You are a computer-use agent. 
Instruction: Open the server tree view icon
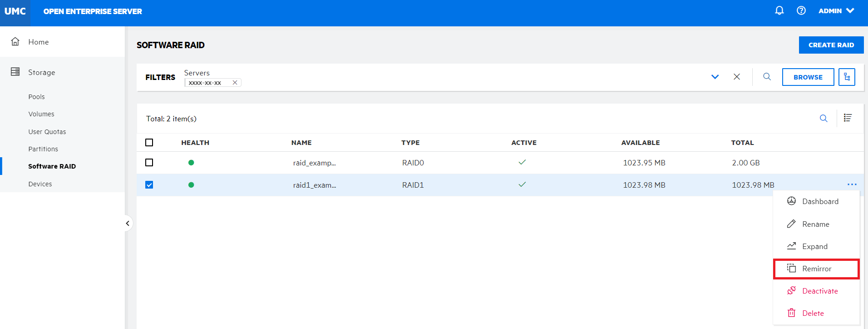[847, 77]
